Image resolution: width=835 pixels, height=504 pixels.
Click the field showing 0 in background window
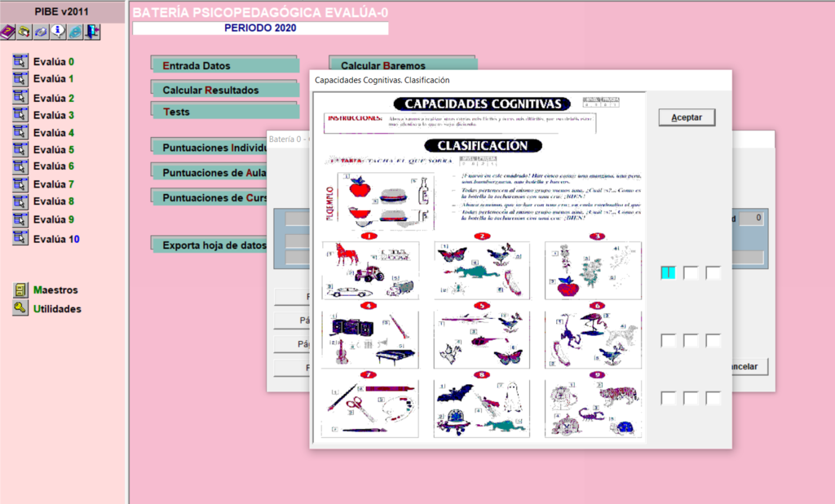pyautogui.click(x=751, y=218)
